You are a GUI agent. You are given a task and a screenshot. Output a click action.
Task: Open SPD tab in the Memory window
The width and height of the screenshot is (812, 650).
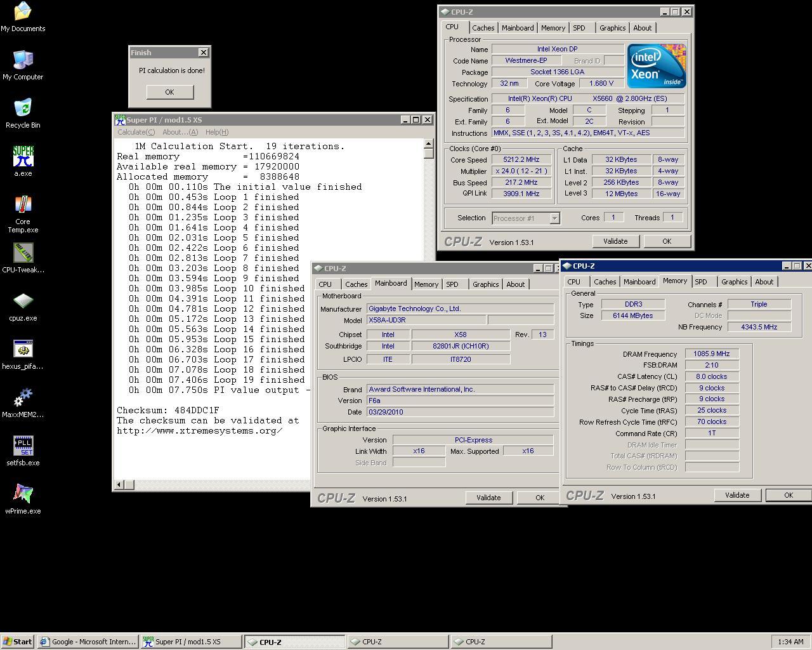point(701,282)
